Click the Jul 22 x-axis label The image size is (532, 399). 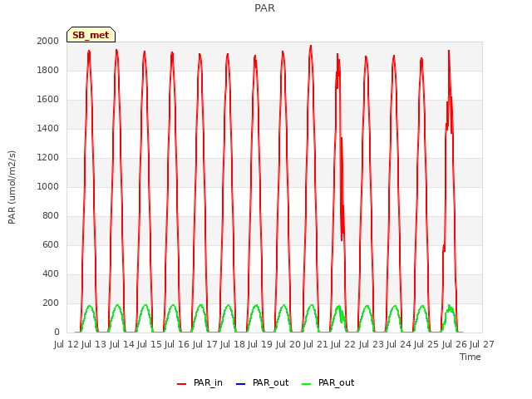point(343,344)
